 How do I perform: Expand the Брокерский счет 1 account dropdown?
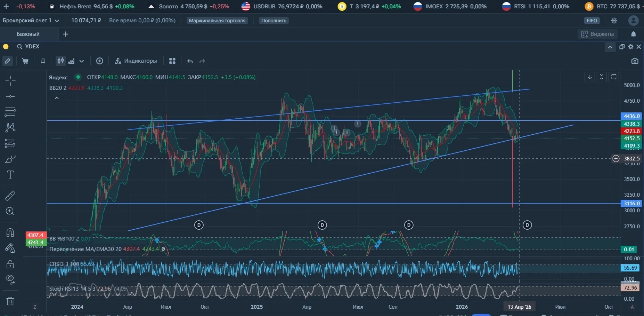point(31,21)
